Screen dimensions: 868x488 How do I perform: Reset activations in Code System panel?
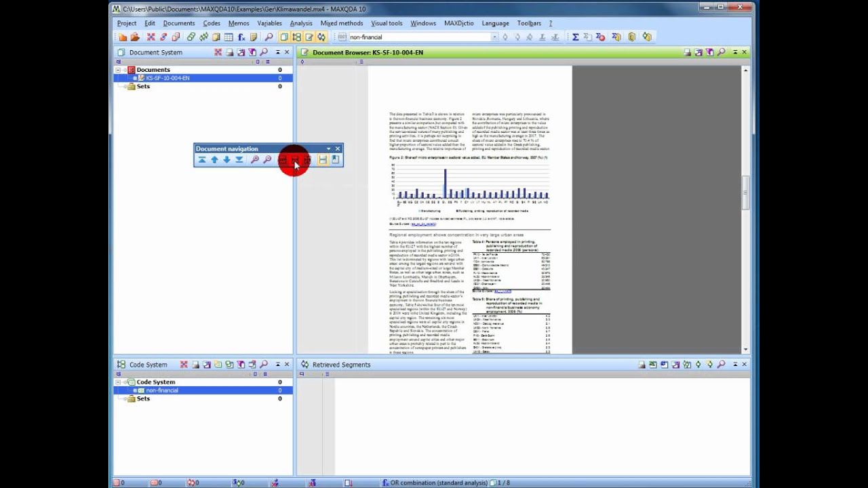coord(184,365)
